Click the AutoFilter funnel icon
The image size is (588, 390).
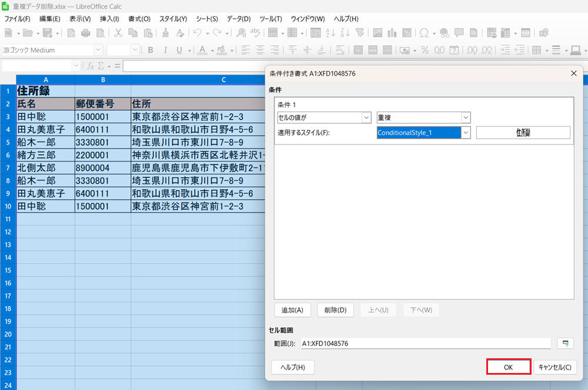(x=360, y=33)
